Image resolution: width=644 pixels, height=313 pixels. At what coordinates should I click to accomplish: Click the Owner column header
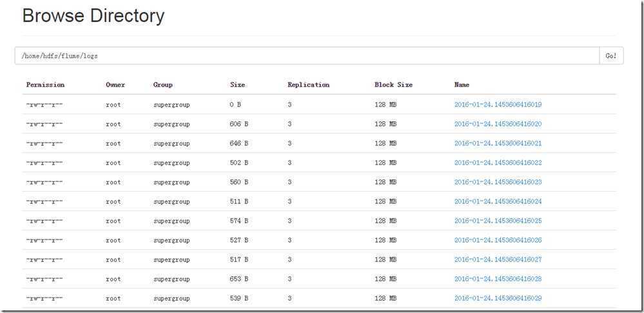[x=115, y=85]
